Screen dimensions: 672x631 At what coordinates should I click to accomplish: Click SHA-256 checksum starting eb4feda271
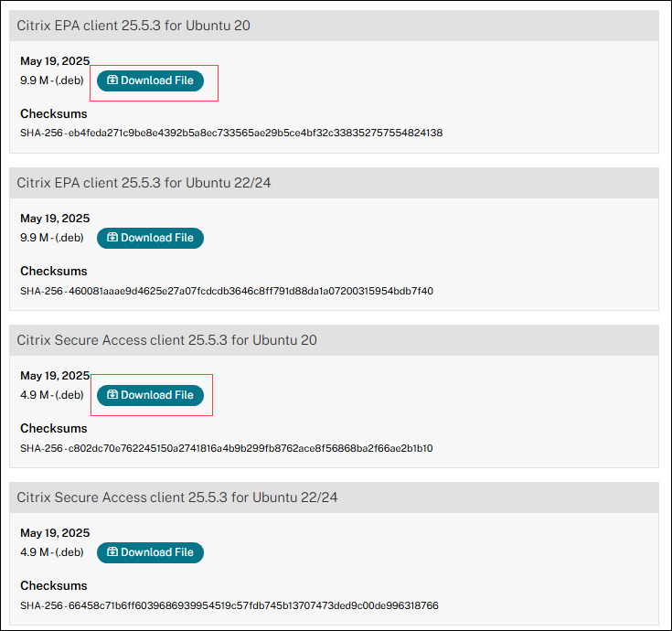231,133
